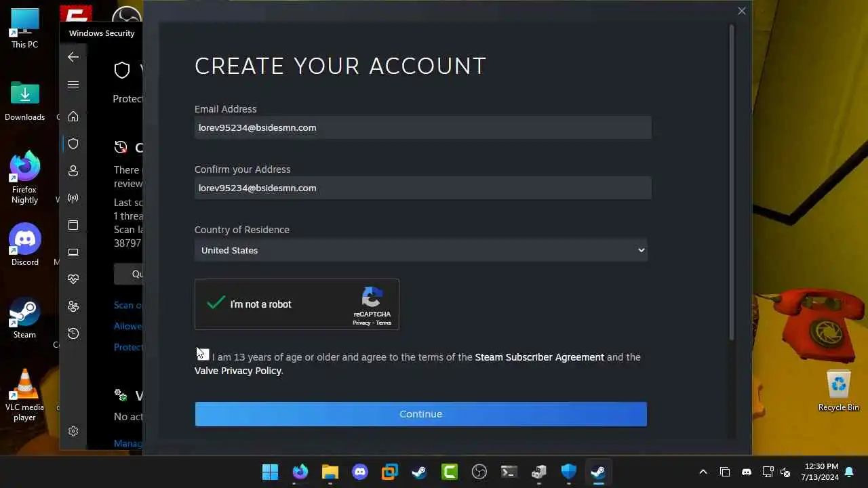Click into the Email Address field
Screen dimensions: 868x488
point(422,127)
